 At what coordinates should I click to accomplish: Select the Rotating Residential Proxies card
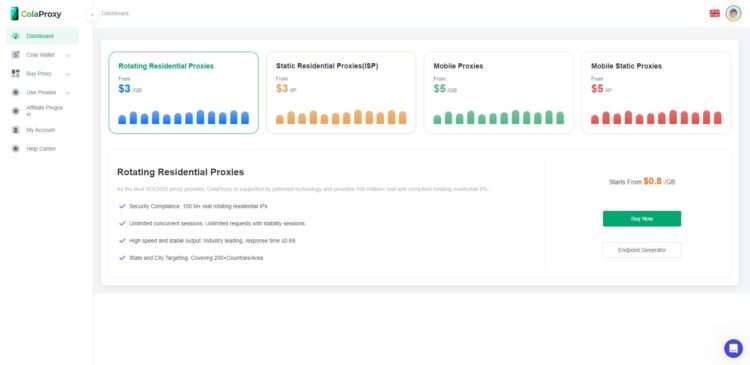184,92
